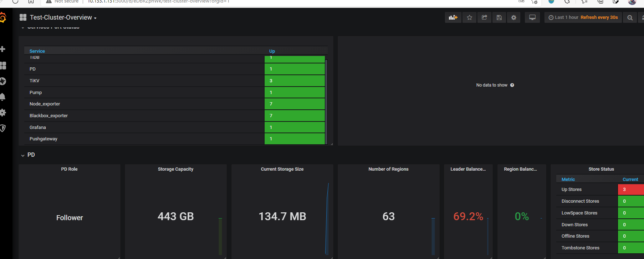The height and width of the screenshot is (259, 644).
Task: Sort Store Status by Current column
Action: [630, 180]
